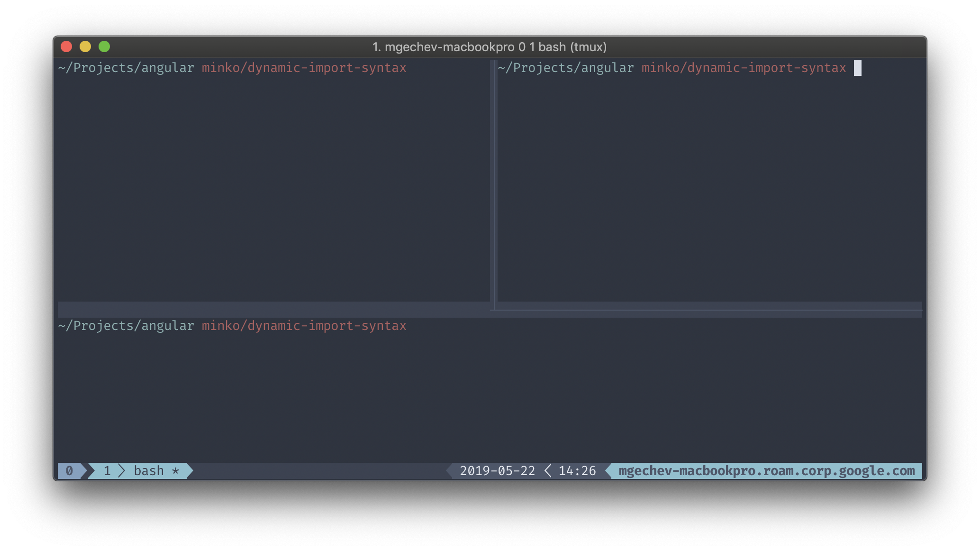The image size is (980, 551).
Task: Click the hostname mgechev-macbookpro.roam.corp.google.com
Action: 766,470
